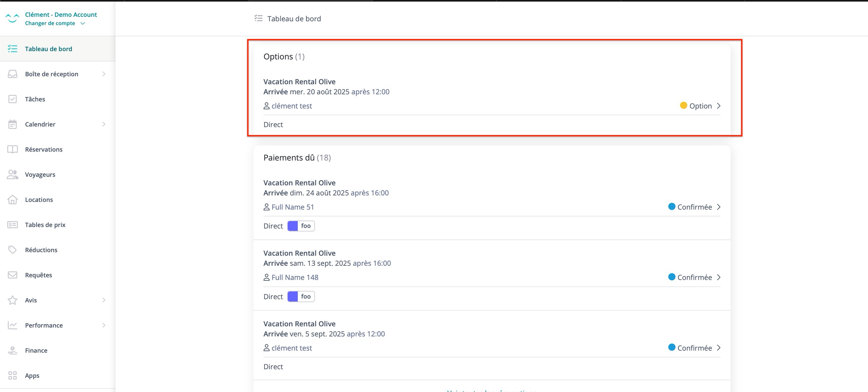Expand Boîte de réception submenu chevron
This screenshot has height=392, width=868.
[x=104, y=74]
